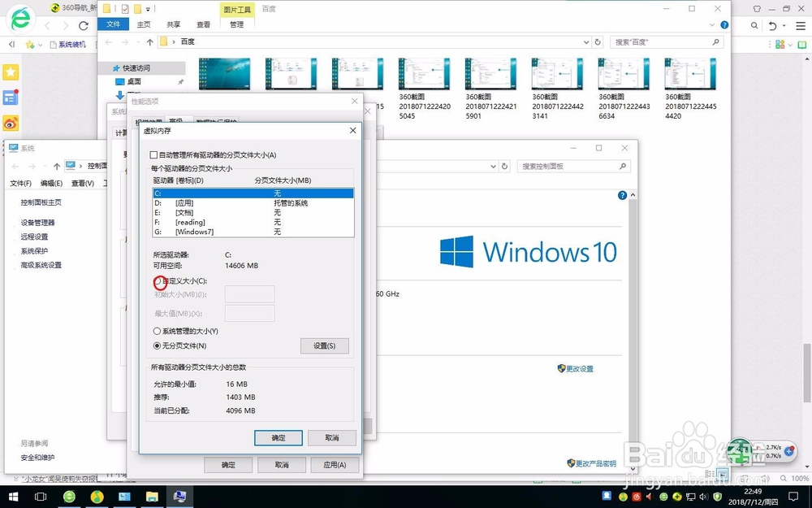Click the Explorer search 百度 field
The width and height of the screenshot is (812, 508).
[x=667, y=42]
